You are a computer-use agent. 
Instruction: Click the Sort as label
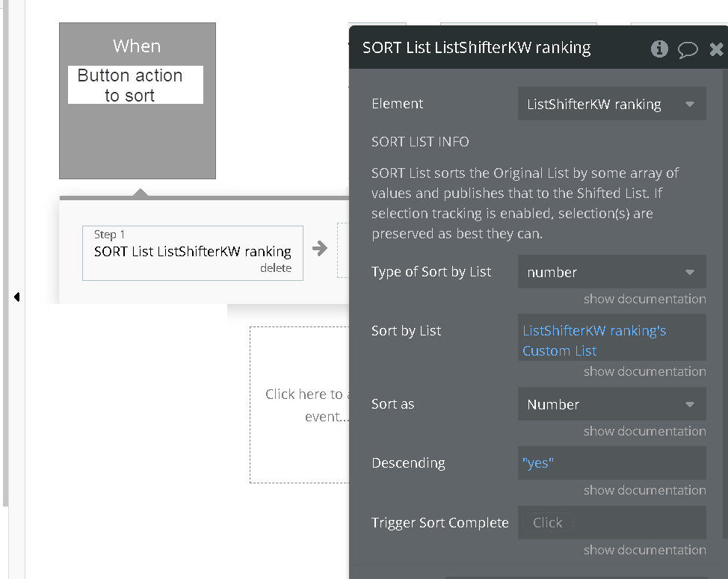point(393,404)
